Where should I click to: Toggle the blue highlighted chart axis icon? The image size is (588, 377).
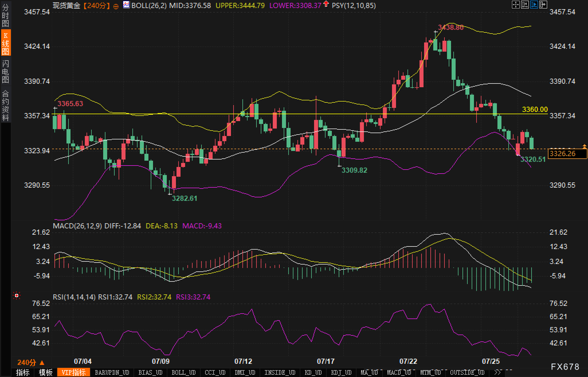[x=534, y=5]
